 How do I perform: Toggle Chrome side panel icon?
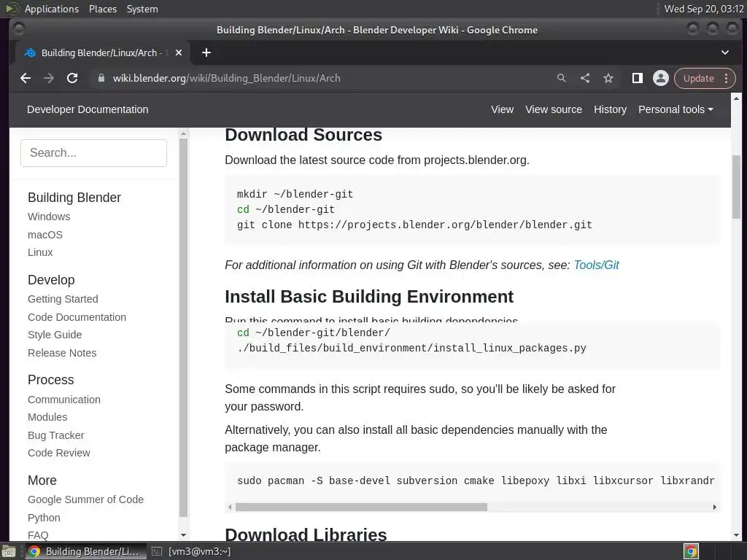coord(637,78)
